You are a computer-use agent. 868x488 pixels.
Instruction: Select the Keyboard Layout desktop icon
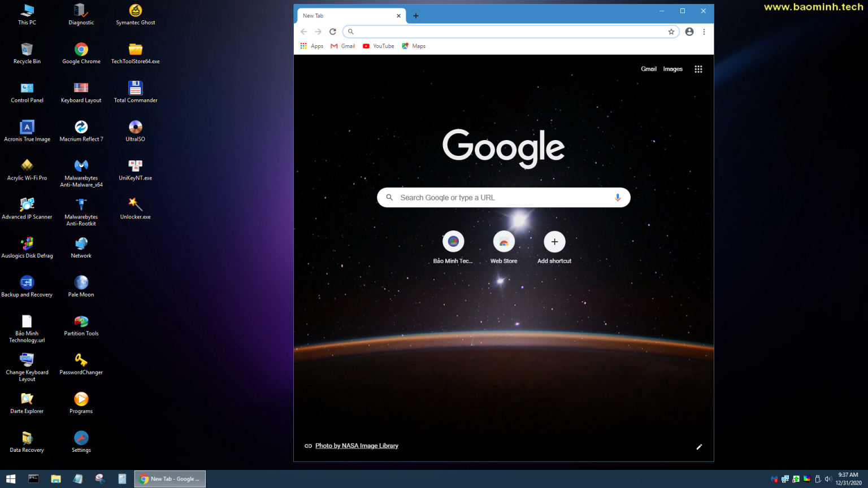81,93
